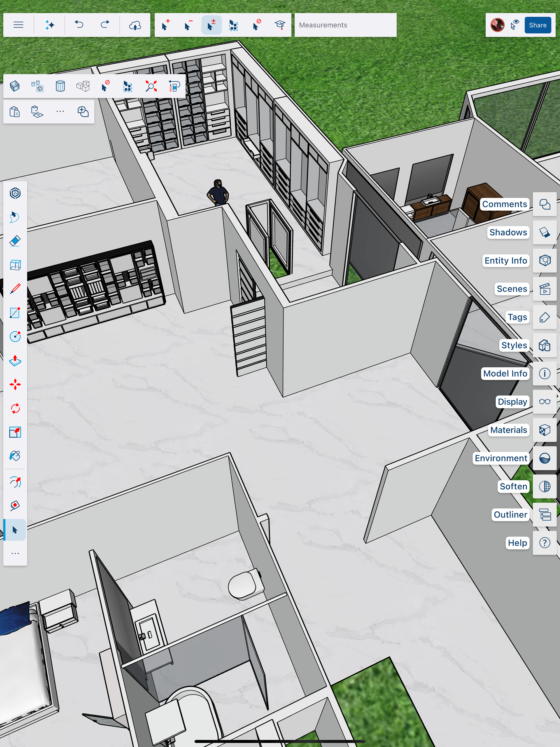
Task: Select the Pencil line tool
Action: (15, 289)
